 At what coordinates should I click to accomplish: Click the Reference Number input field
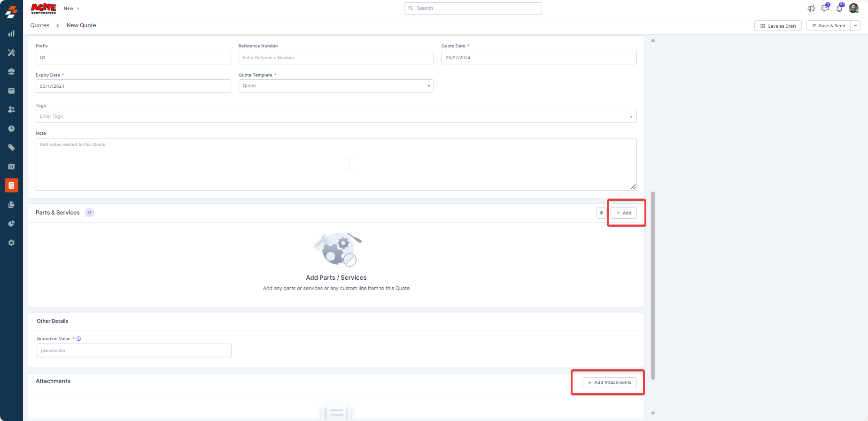pos(336,58)
